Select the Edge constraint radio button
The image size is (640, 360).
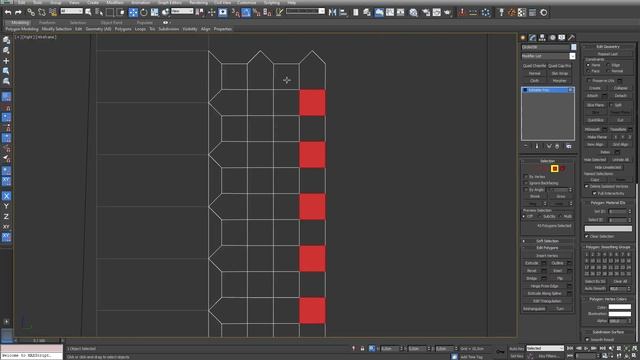pos(608,65)
